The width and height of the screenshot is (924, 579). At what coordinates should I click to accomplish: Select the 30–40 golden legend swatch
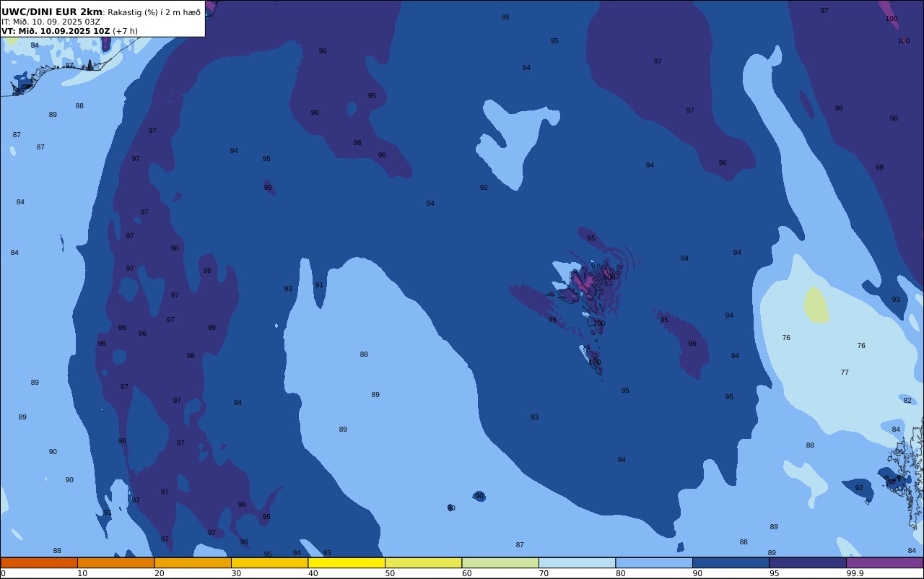pos(269,562)
